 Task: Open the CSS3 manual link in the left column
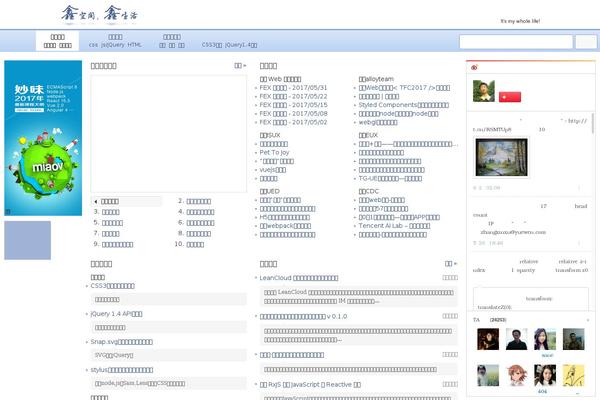point(112,286)
